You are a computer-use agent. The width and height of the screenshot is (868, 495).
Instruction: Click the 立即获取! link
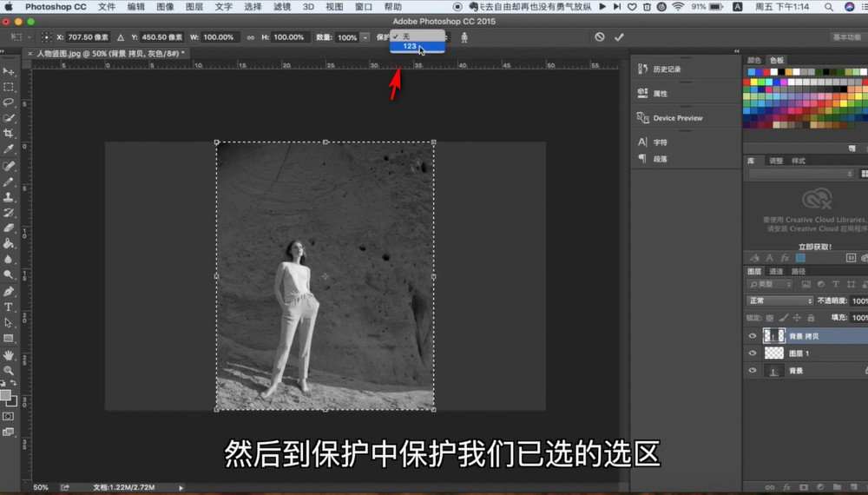(x=815, y=247)
